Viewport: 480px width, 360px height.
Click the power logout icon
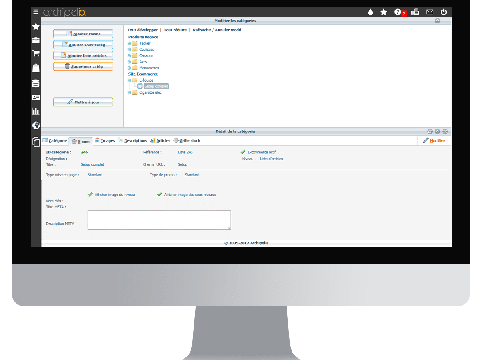pyautogui.click(x=444, y=12)
